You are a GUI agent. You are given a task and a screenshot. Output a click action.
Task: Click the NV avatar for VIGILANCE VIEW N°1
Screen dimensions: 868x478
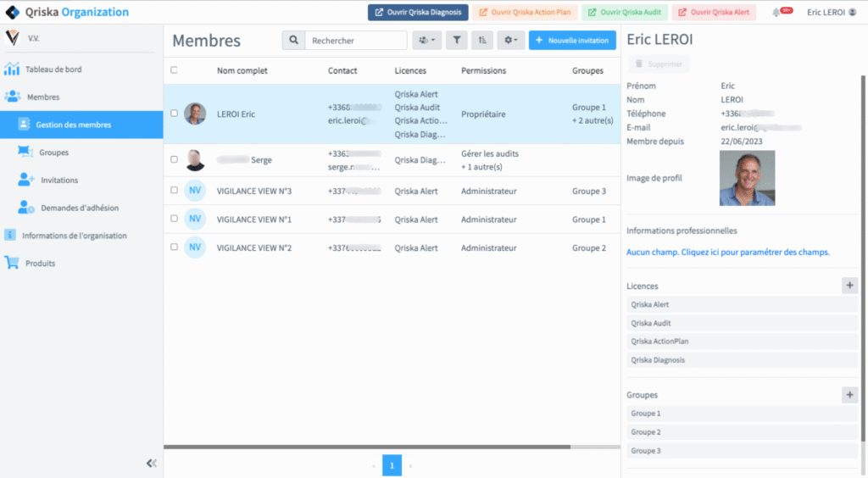point(195,219)
